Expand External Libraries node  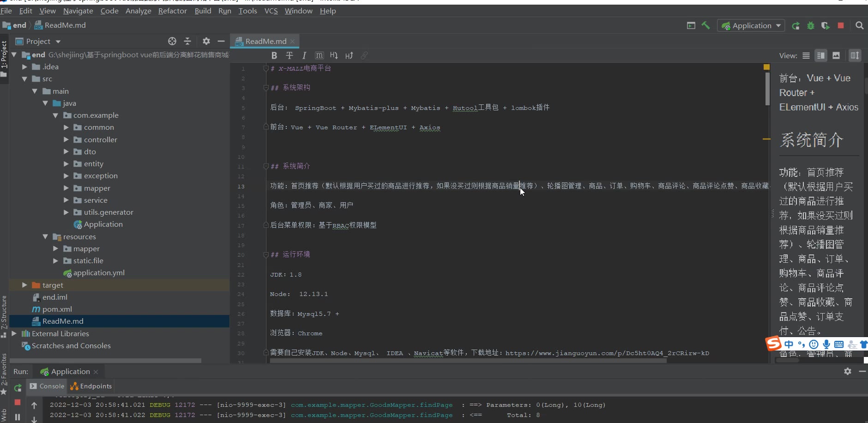(14, 333)
